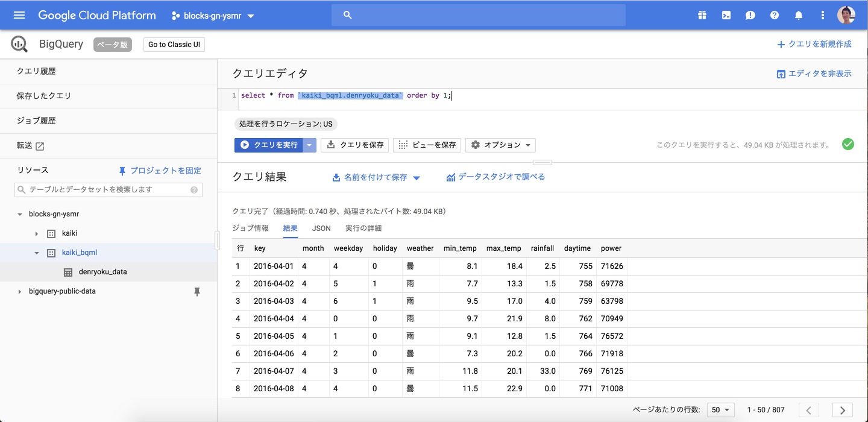
Task: Click the ビューを保存 button
Action: click(427, 145)
